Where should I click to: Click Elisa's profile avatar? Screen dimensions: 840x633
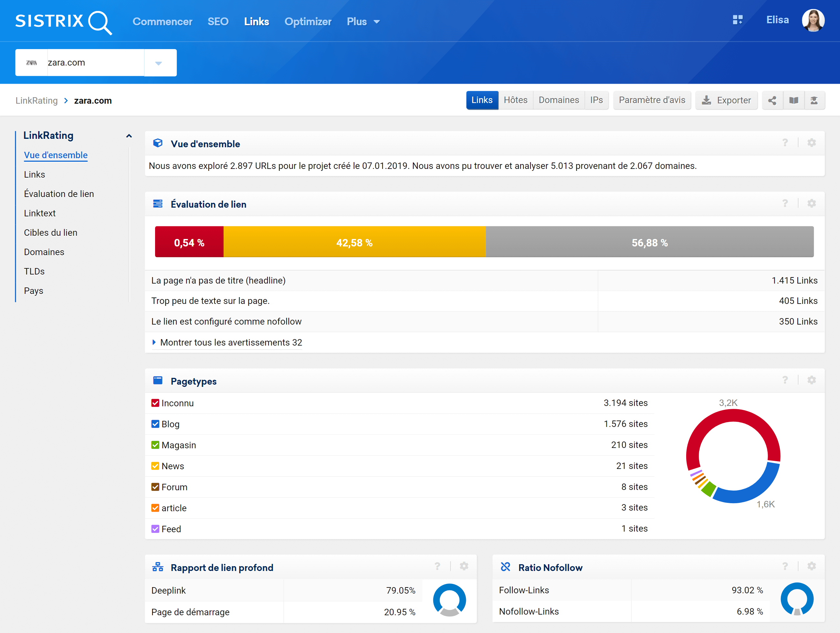coord(813,20)
